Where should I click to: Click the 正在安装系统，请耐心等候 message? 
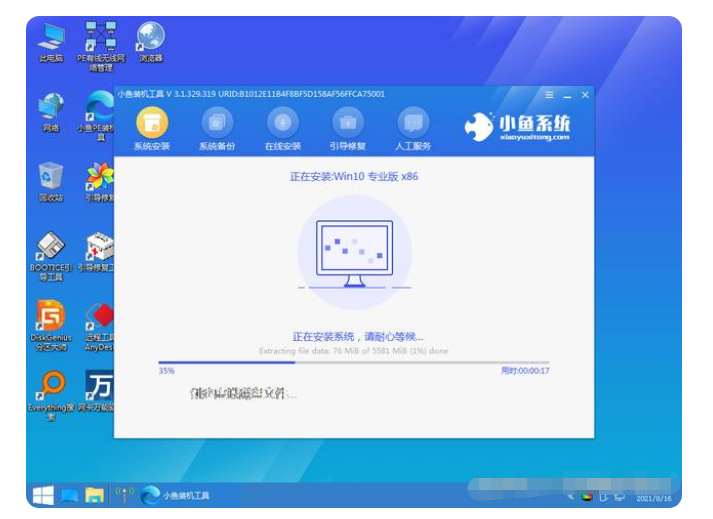point(357,337)
